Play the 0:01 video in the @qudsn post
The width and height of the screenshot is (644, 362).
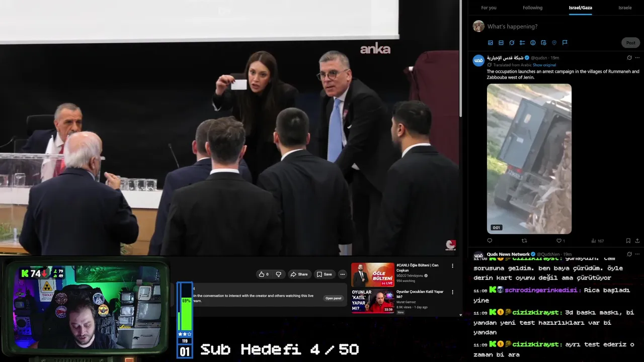[x=529, y=159]
